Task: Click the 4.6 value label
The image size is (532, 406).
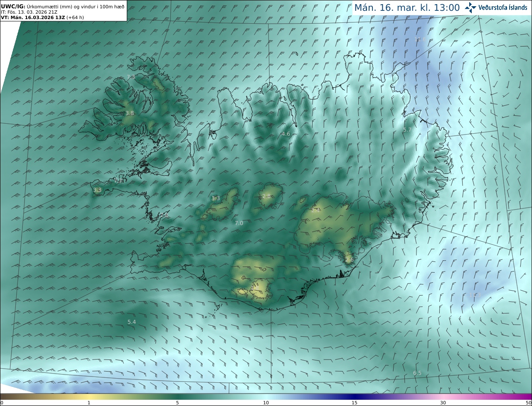Action: [286, 134]
